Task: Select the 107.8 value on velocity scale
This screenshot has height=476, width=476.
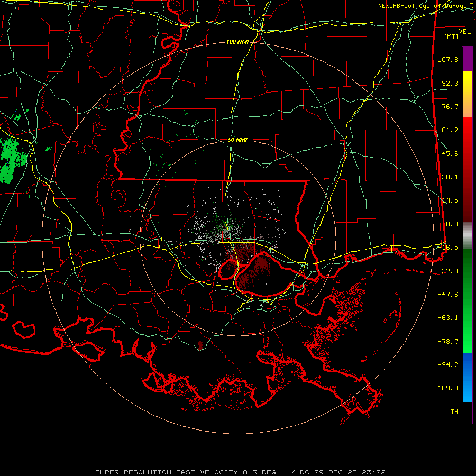Action: pos(448,59)
